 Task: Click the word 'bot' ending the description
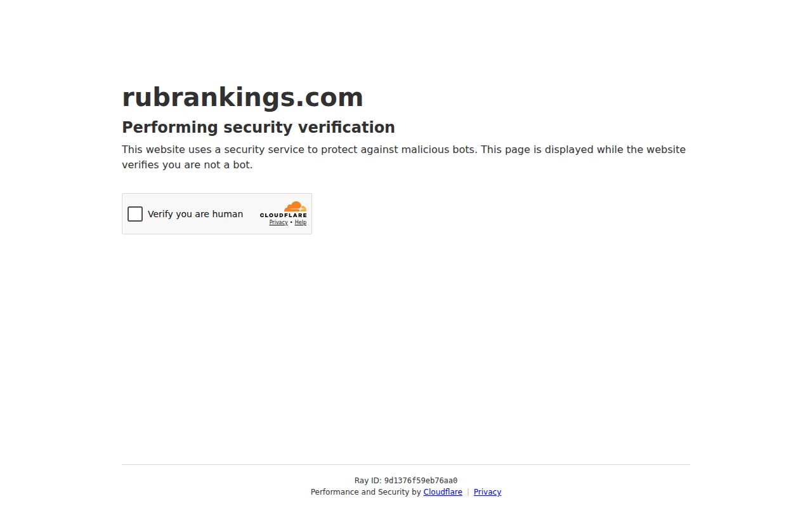242,164
